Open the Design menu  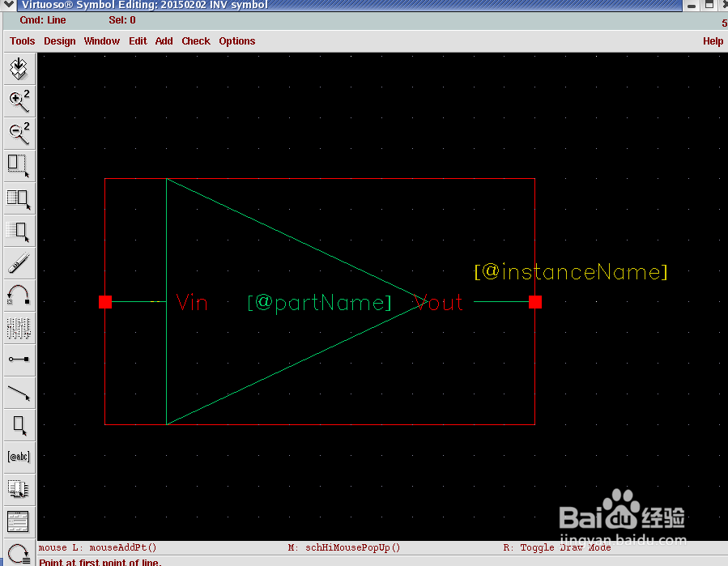point(59,40)
